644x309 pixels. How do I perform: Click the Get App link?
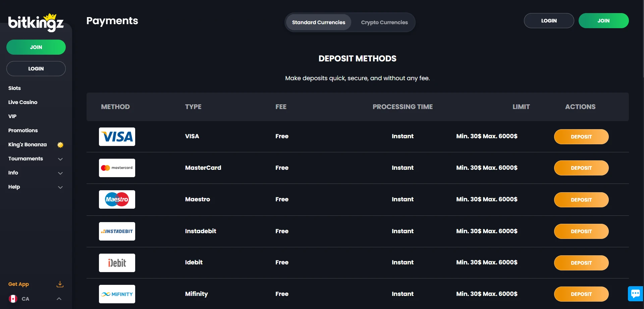point(18,284)
